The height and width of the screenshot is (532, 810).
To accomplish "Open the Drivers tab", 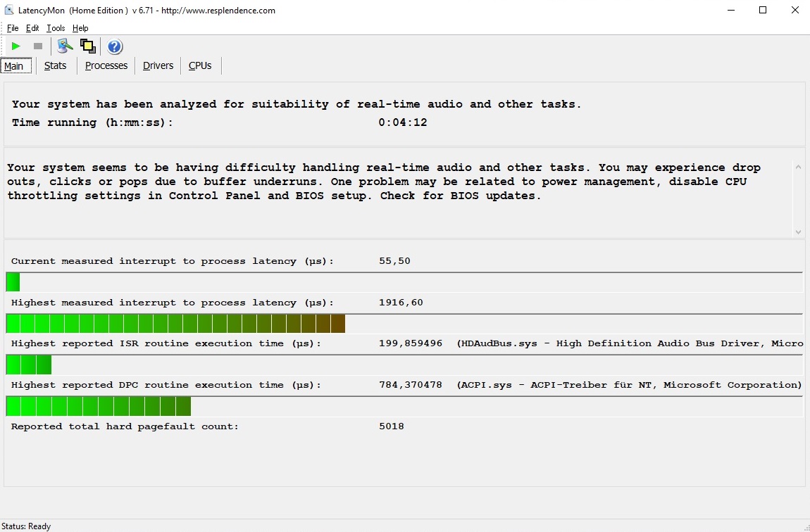I will [x=158, y=66].
